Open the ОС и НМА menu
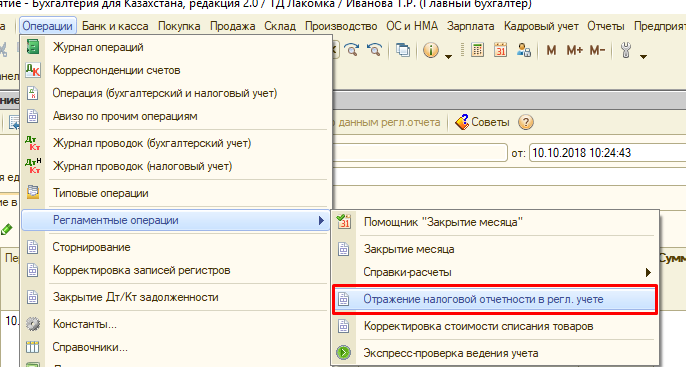The height and width of the screenshot is (367, 686). tap(412, 26)
